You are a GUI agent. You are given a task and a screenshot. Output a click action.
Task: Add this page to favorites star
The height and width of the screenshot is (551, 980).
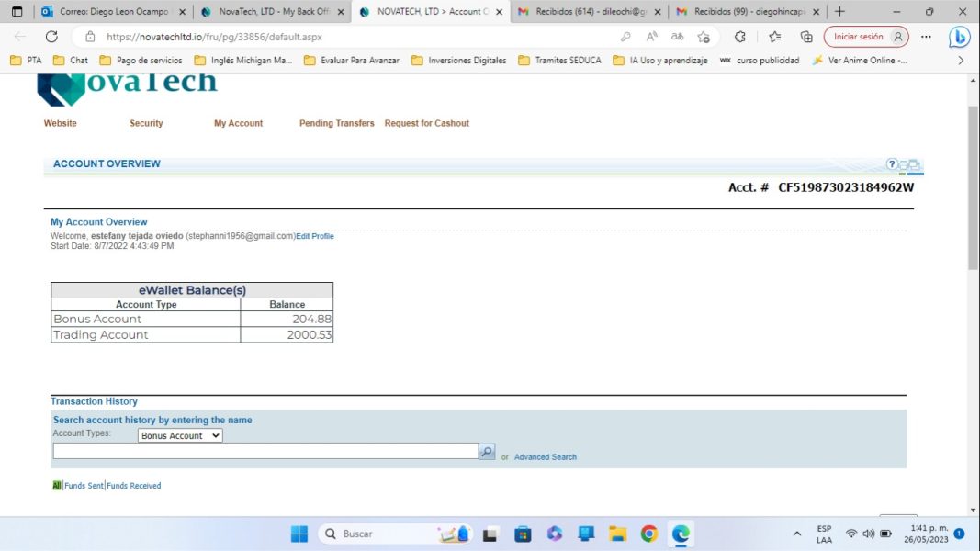pos(704,37)
